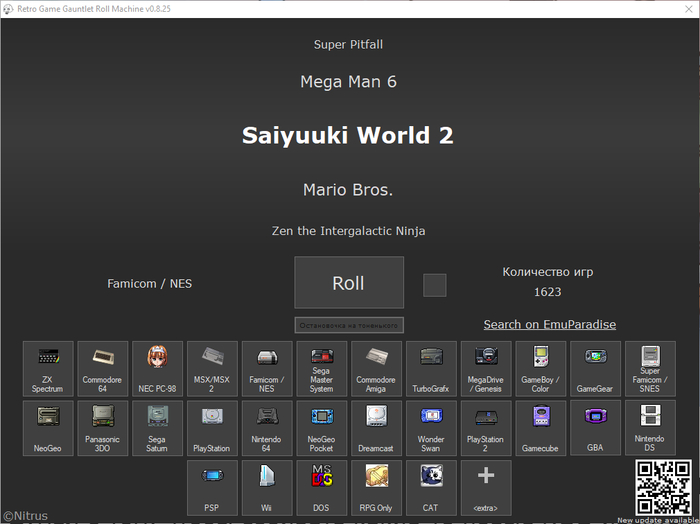Click the Saiyuuki World 2 game title
Image resolution: width=700 pixels, height=524 pixels.
click(348, 136)
